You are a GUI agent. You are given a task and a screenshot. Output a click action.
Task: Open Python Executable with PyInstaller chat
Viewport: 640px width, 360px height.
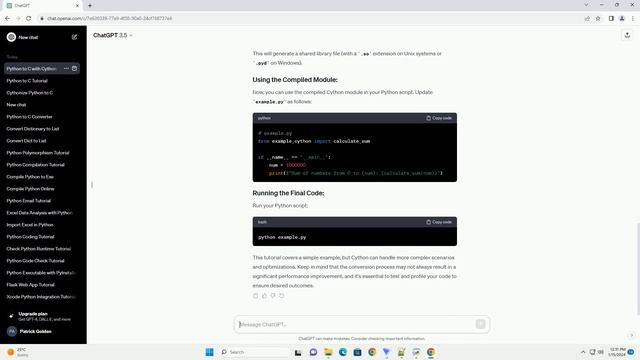(42, 273)
